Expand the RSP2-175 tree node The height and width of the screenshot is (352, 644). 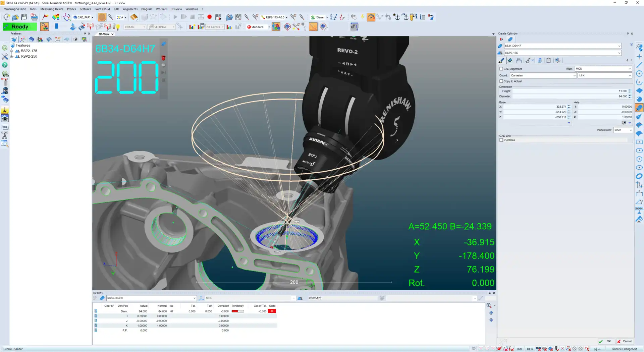12,51
